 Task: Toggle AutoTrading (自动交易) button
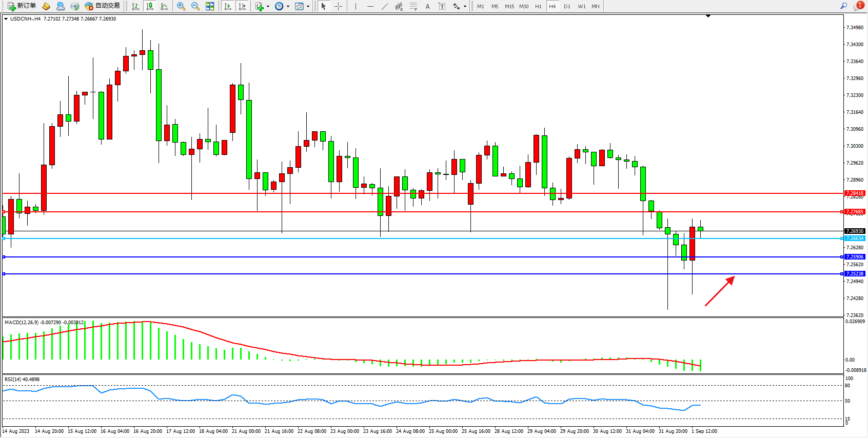(x=103, y=6)
